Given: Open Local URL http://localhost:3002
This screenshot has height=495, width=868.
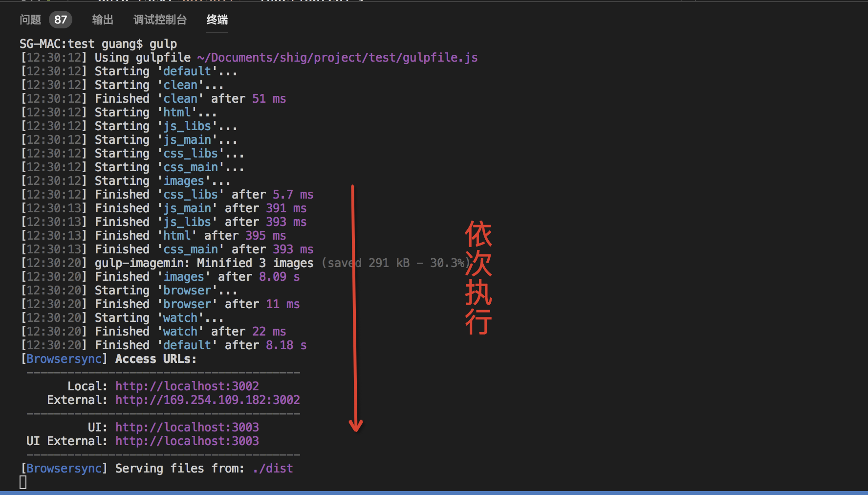Looking at the screenshot, I should click(x=187, y=386).
